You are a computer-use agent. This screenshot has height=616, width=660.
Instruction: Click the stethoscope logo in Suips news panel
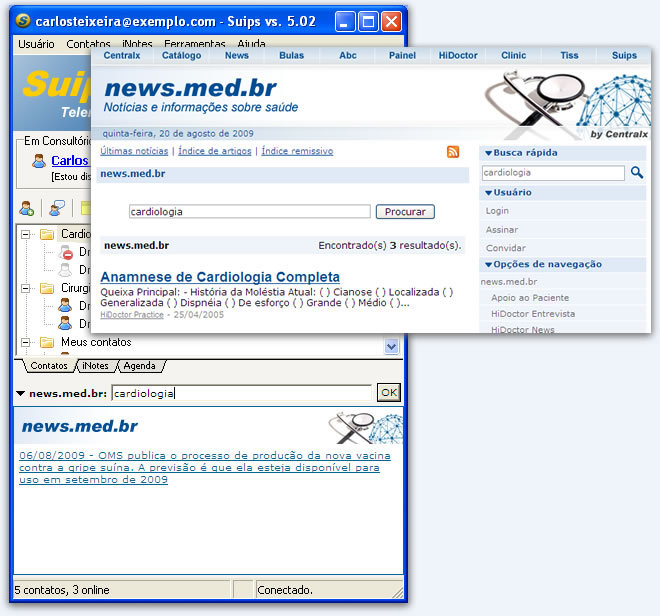pos(365,428)
